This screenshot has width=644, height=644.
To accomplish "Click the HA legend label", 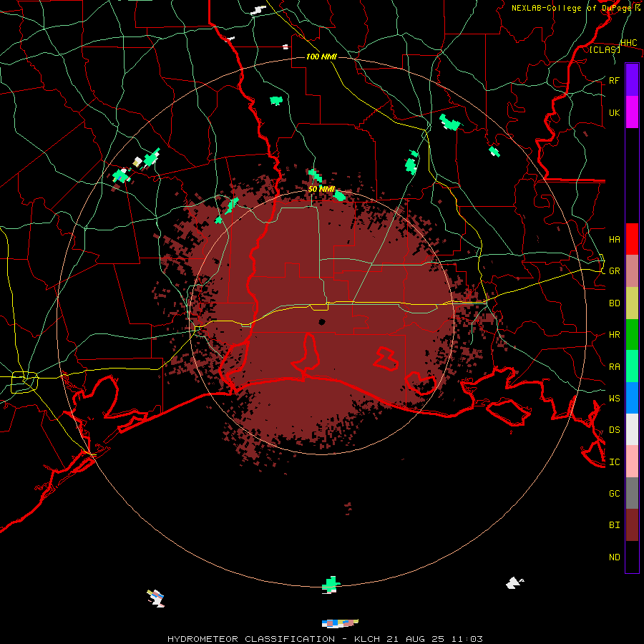I will [614, 239].
